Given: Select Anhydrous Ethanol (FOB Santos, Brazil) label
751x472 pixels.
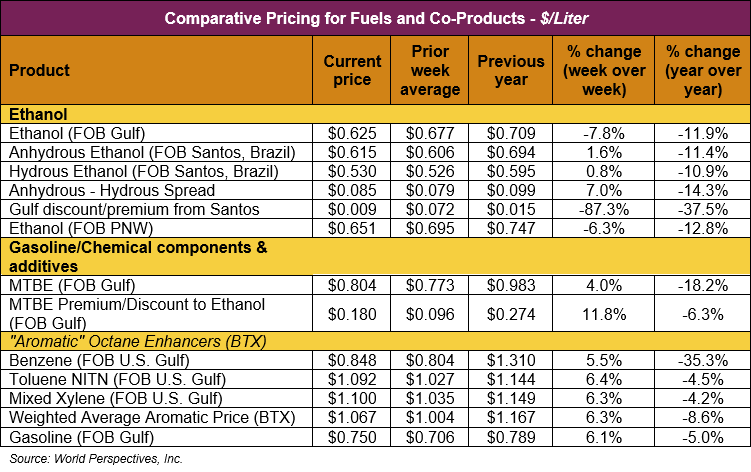Looking at the screenshot, I should point(152,151).
